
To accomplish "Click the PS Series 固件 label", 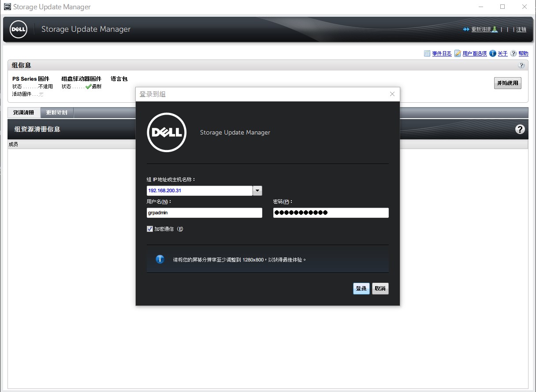I will pyautogui.click(x=31, y=79).
